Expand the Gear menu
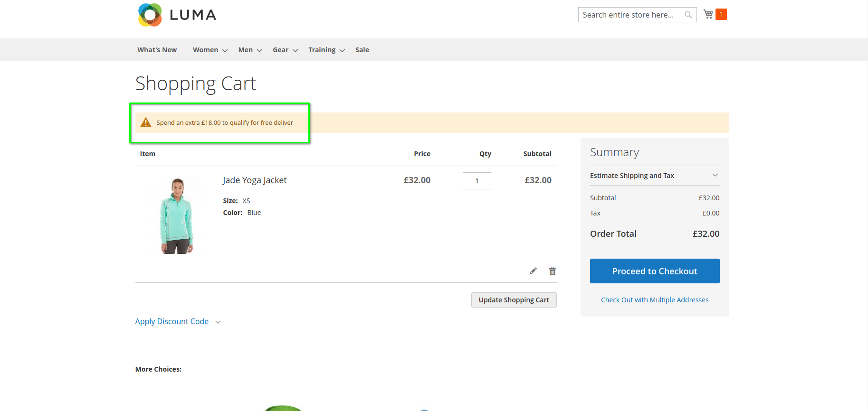Viewport: 868px width, 411px height. 285,50
